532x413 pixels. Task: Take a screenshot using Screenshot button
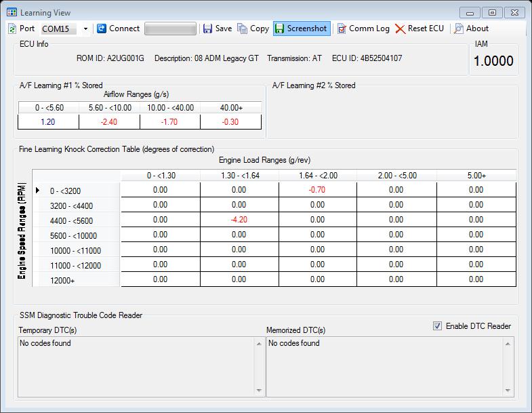click(301, 28)
